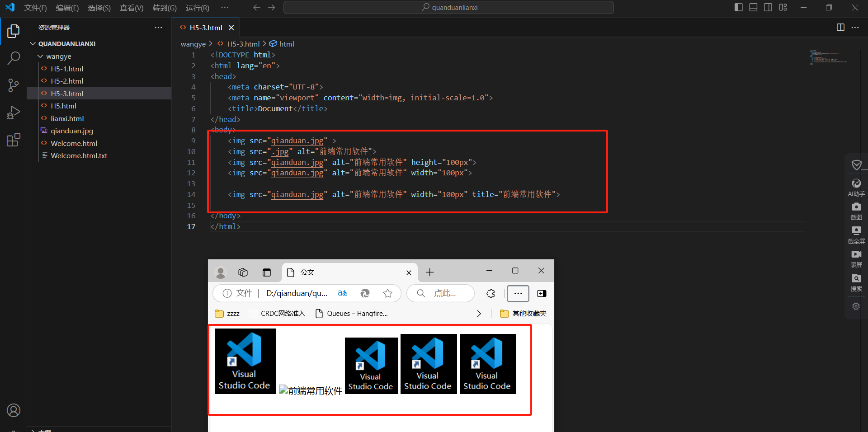Click the VS Code command center search box
The height and width of the screenshot is (432, 868).
point(448,8)
